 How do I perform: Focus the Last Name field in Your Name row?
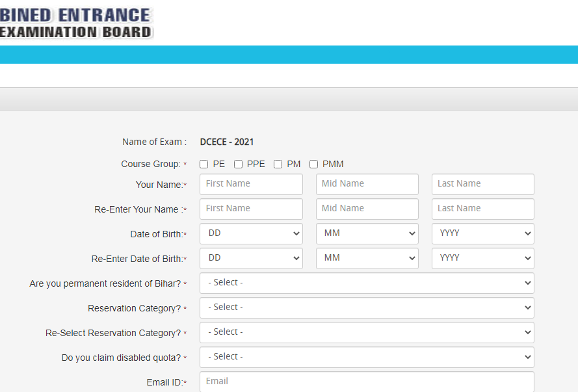pyautogui.click(x=483, y=184)
